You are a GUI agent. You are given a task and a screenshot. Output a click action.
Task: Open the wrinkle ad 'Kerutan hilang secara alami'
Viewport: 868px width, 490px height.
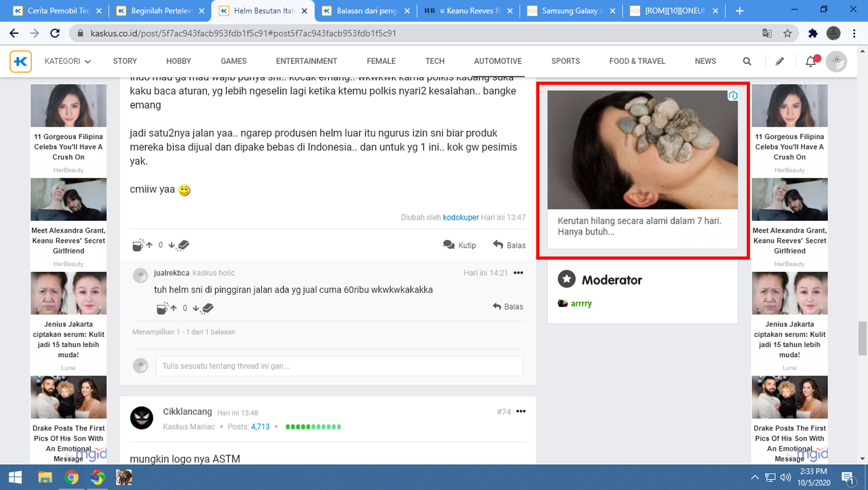[x=642, y=170]
